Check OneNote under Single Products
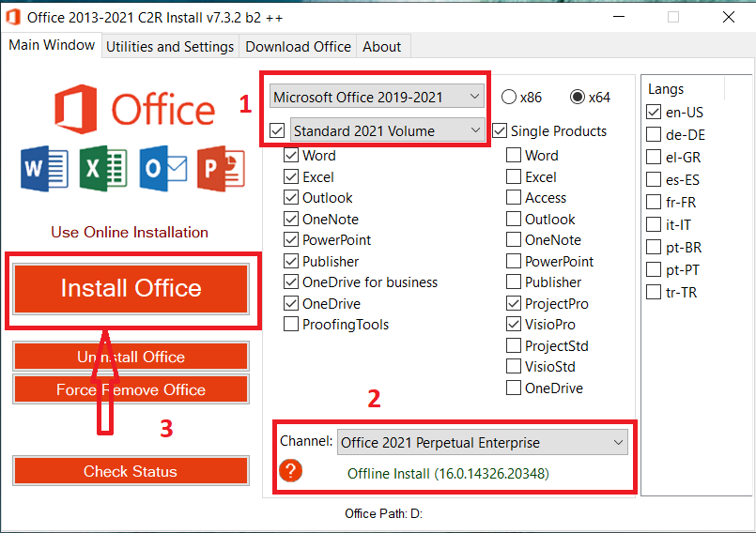756x533 pixels. [514, 240]
